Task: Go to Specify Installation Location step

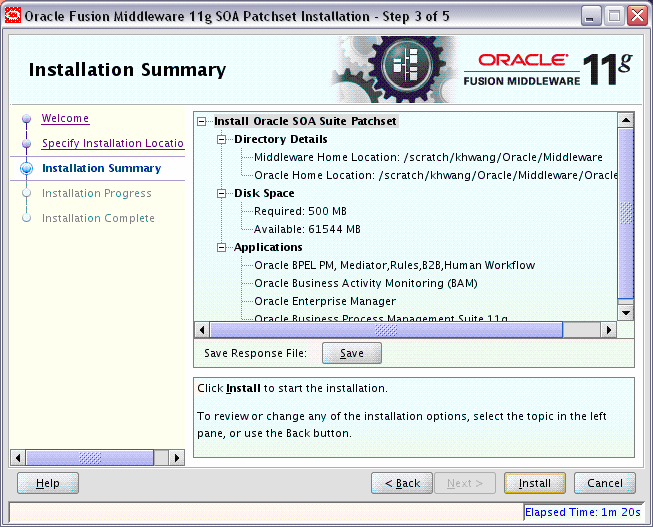Action: click(x=113, y=143)
